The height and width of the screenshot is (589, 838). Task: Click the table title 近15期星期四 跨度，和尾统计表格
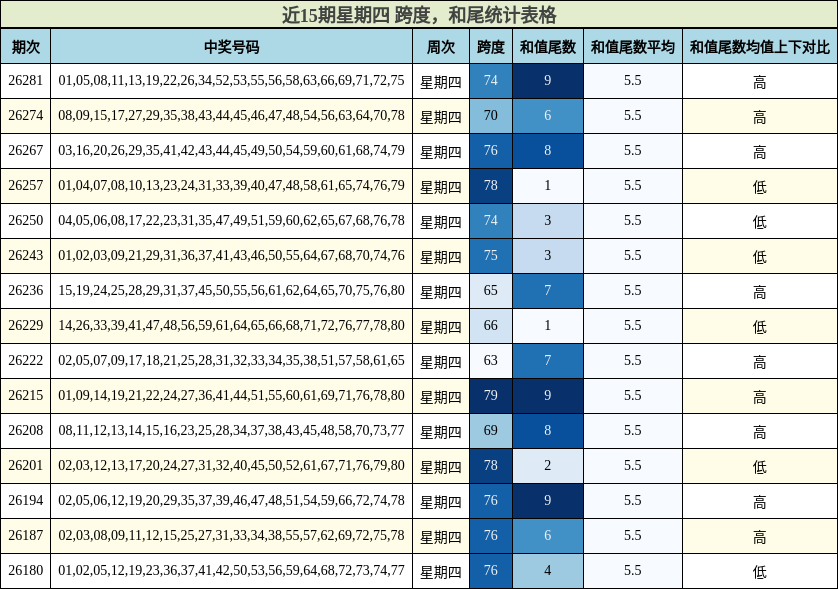[x=419, y=14]
